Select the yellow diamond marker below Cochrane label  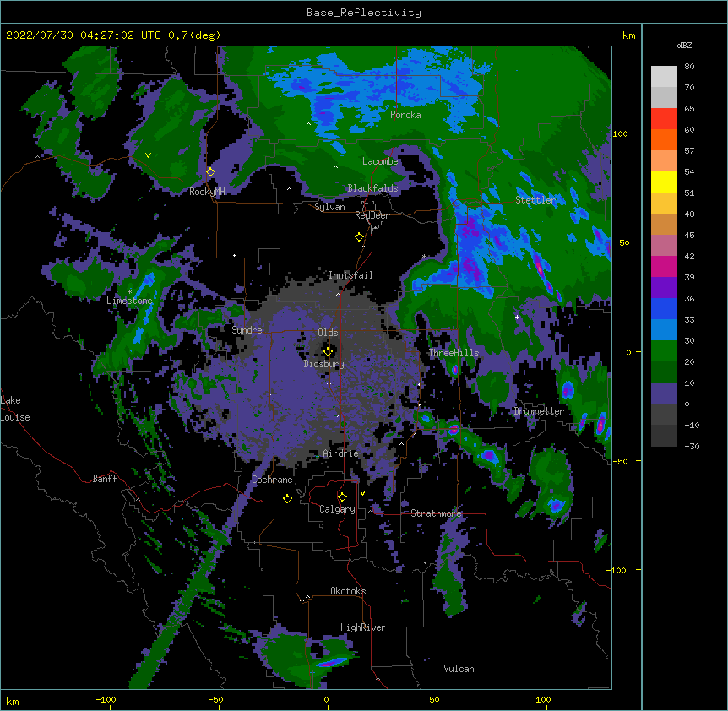[287, 498]
